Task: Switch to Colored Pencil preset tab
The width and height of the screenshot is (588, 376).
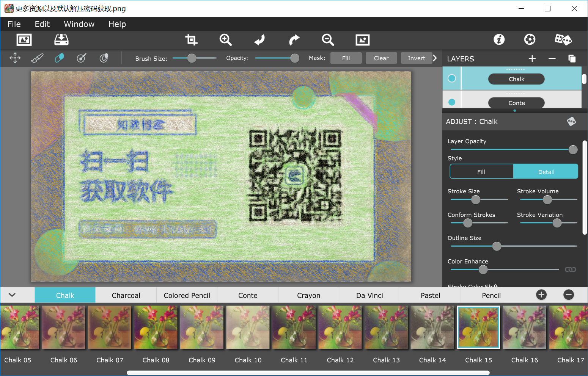Action: click(x=187, y=295)
